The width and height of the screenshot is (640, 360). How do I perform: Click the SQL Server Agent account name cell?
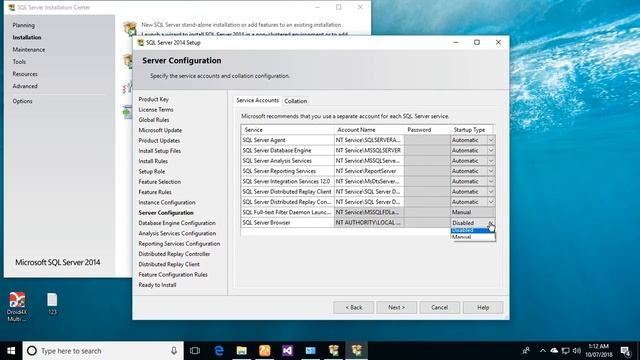[x=369, y=140]
